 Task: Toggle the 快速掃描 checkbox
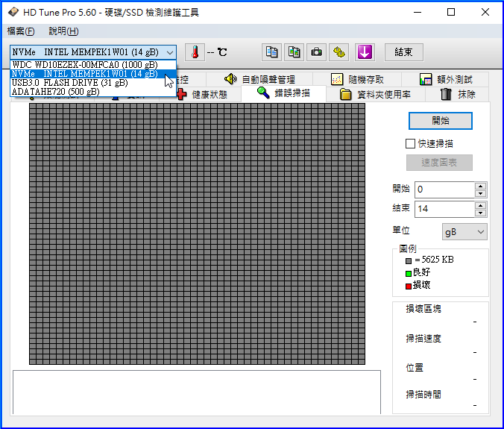(410, 143)
